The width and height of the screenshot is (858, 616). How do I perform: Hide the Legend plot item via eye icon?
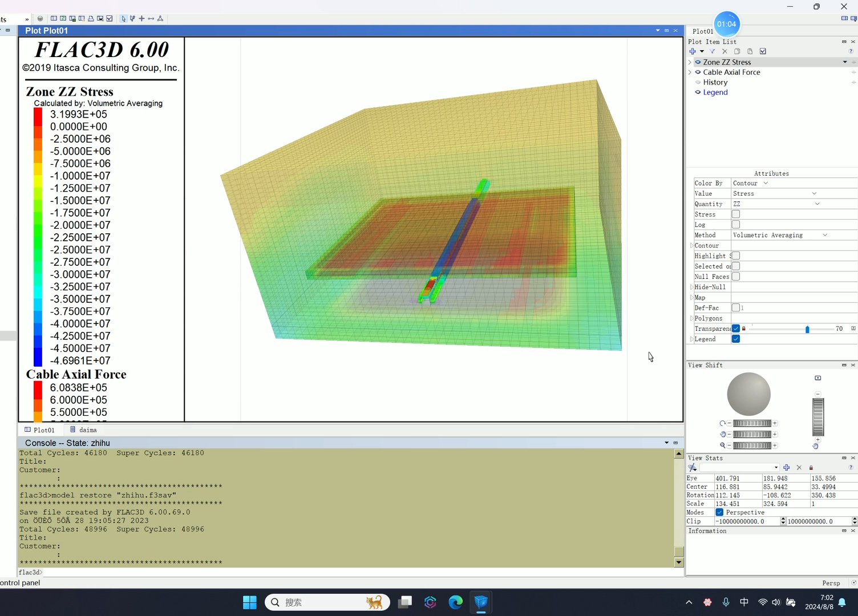click(x=698, y=92)
